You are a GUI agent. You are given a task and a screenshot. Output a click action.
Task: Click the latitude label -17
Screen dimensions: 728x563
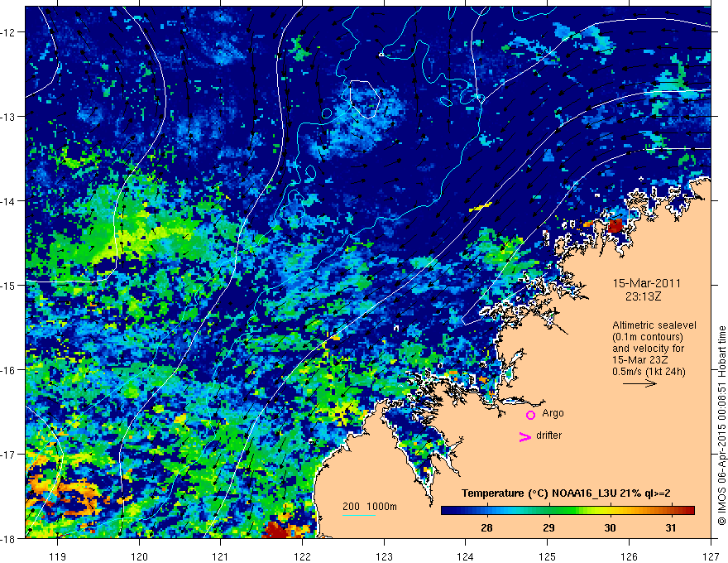[8, 454]
